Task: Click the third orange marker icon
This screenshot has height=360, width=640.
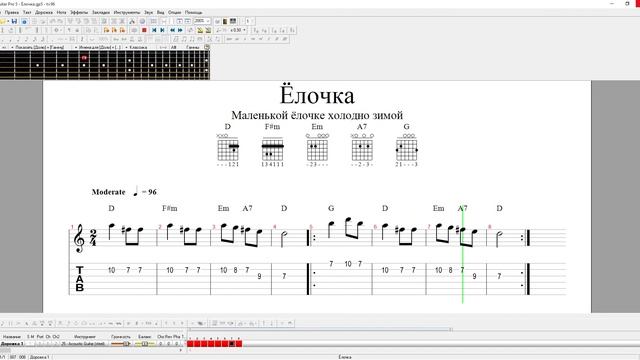Action: click(122, 30)
